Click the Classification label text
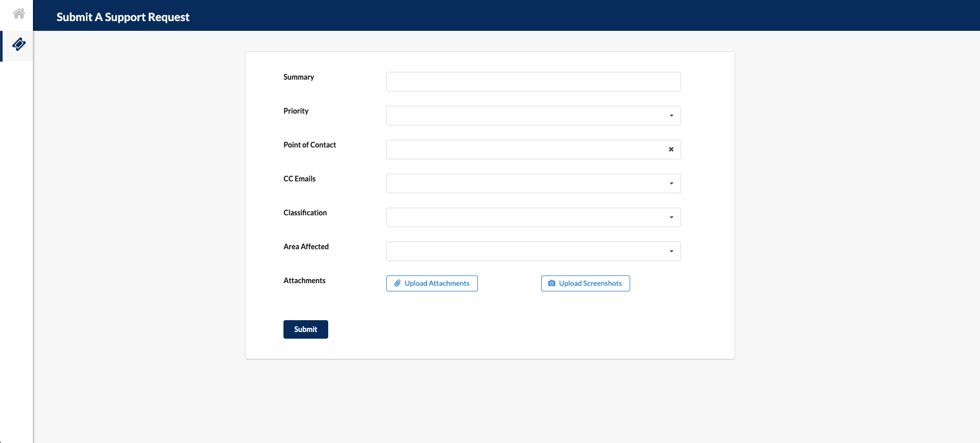 305,213
